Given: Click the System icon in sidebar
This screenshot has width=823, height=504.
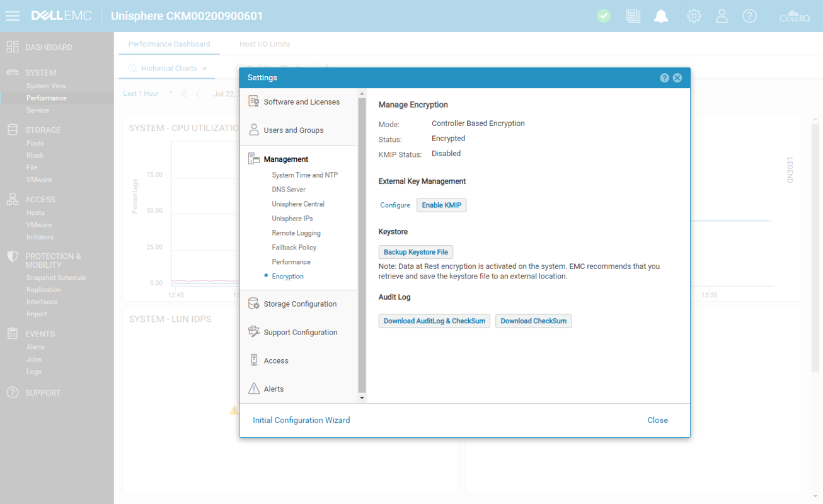Looking at the screenshot, I should point(12,72).
